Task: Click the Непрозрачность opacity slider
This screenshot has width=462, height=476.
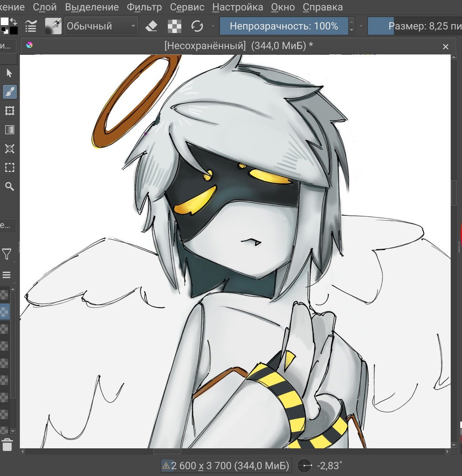Action: point(284,26)
